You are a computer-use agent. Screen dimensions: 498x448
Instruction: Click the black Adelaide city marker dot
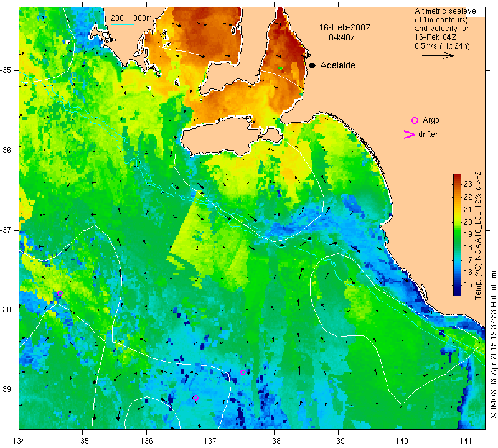click(x=312, y=65)
